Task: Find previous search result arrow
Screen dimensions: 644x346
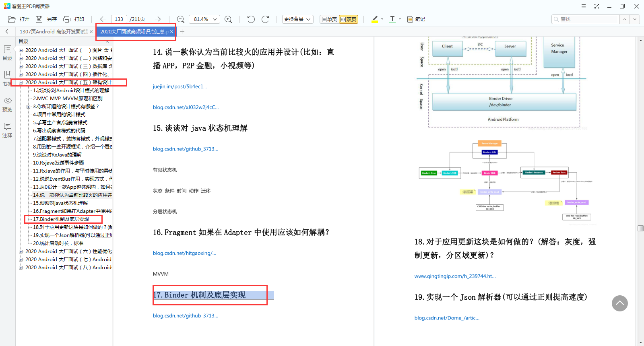Action: (624, 19)
